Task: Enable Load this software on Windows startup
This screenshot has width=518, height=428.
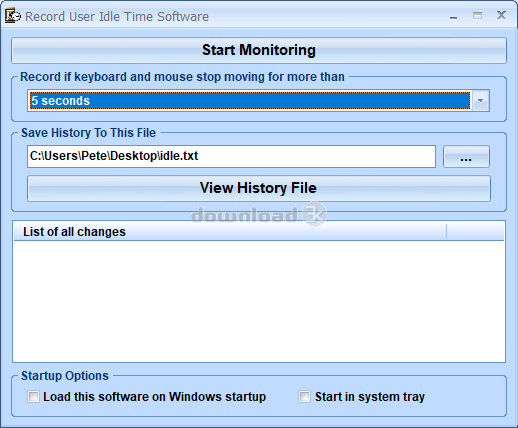Action: 33,397
